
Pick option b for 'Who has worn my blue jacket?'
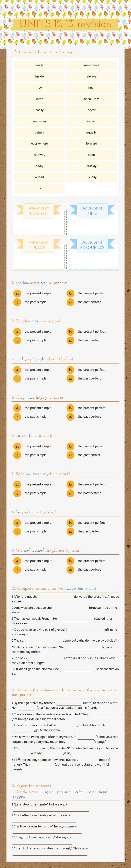click(70, 484)
